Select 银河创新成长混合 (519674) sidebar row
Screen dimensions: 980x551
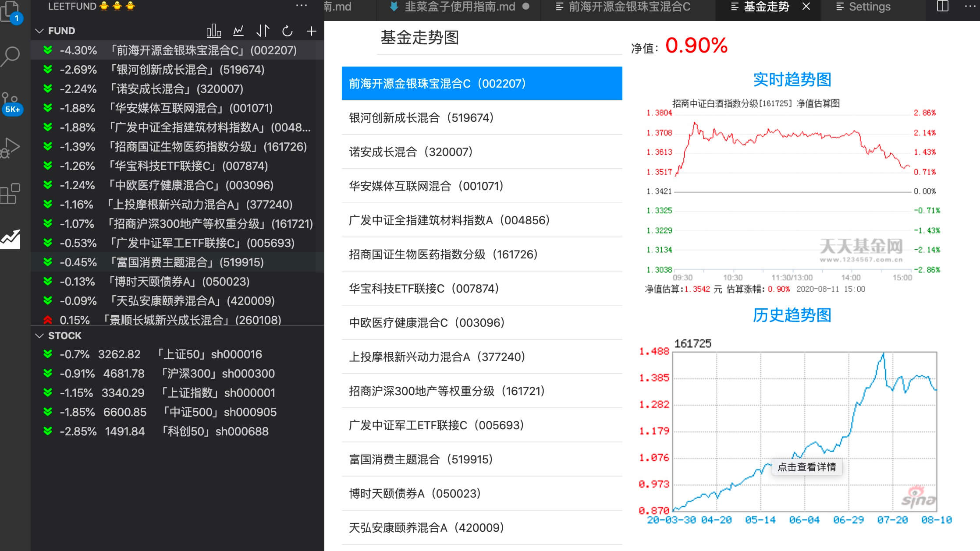tap(178, 70)
